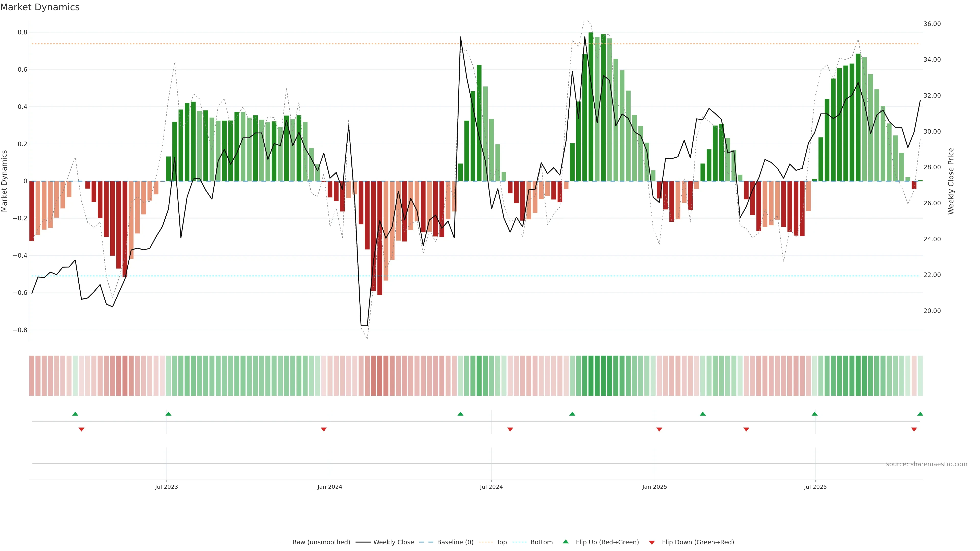Toggle the Bottom threshold legend entry
Screen dimensions: 980x551
(541, 542)
